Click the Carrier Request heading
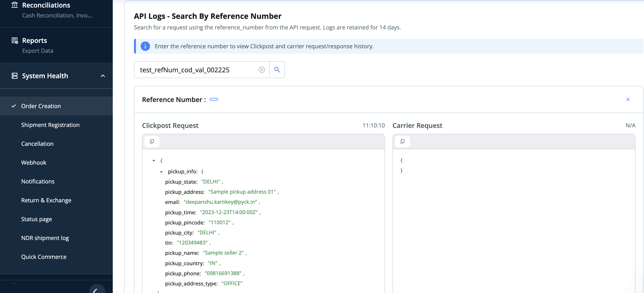The width and height of the screenshot is (644, 293). point(417,125)
